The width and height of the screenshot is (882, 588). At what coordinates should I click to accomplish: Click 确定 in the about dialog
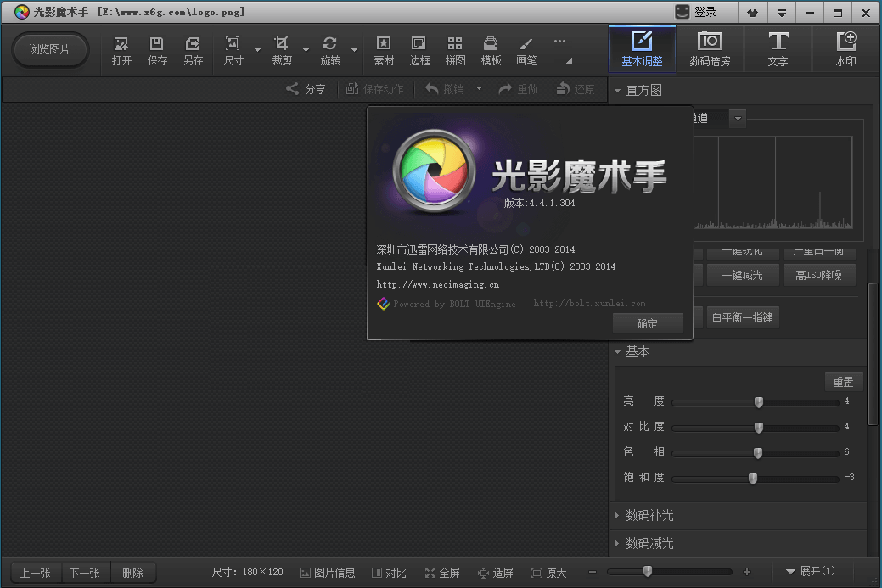(648, 323)
